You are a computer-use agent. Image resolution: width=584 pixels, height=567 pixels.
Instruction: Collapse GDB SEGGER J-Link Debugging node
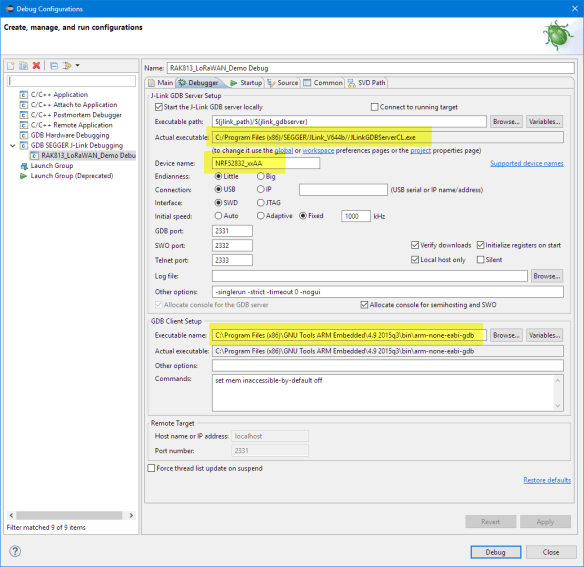[x=13, y=145]
